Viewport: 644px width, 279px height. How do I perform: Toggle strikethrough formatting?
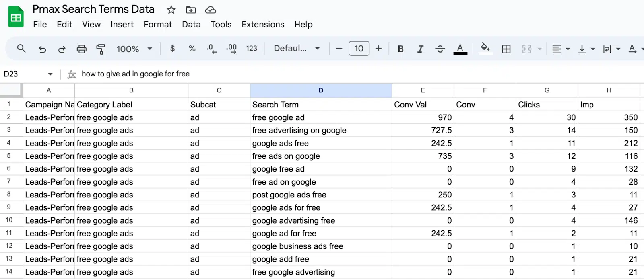pyautogui.click(x=440, y=49)
